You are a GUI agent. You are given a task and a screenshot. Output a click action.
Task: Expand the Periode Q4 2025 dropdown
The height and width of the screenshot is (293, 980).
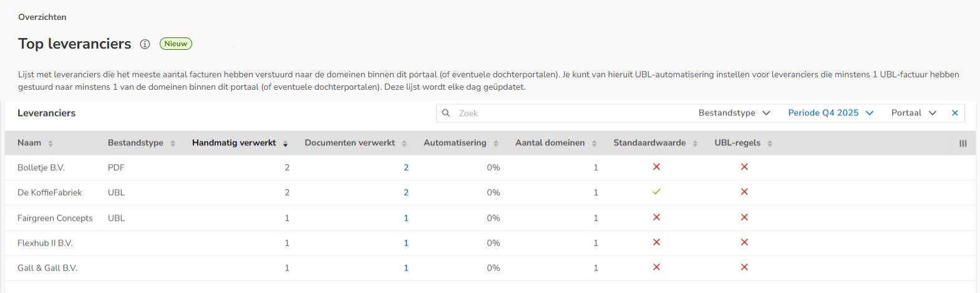click(x=830, y=113)
